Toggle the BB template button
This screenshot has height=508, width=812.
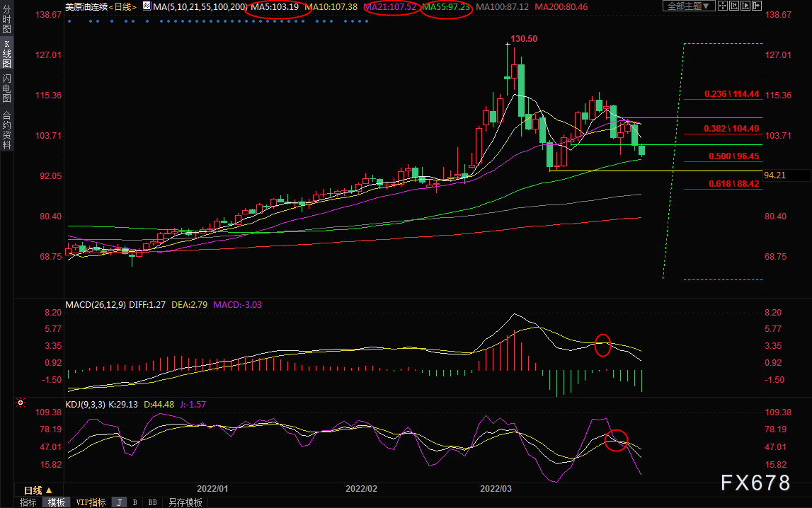click(152, 502)
